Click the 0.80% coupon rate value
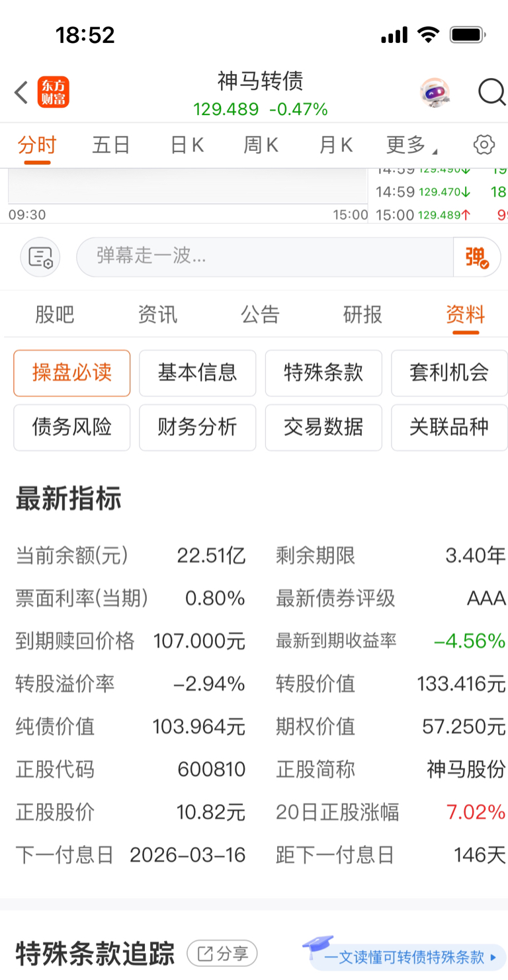Image resolution: width=508 pixels, height=980 pixels. (215, 598)
